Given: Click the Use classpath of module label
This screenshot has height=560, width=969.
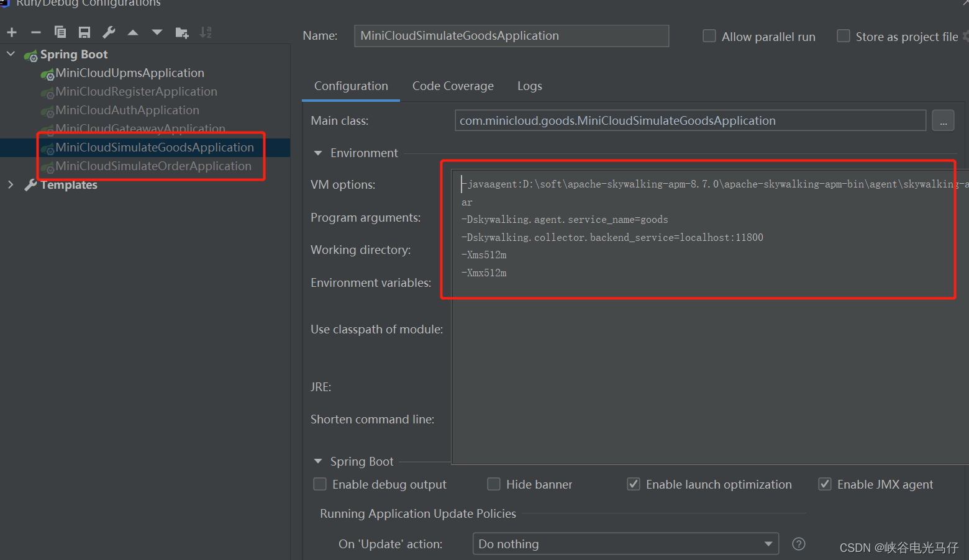Looking at the screenshot, I should pos(376,330).
